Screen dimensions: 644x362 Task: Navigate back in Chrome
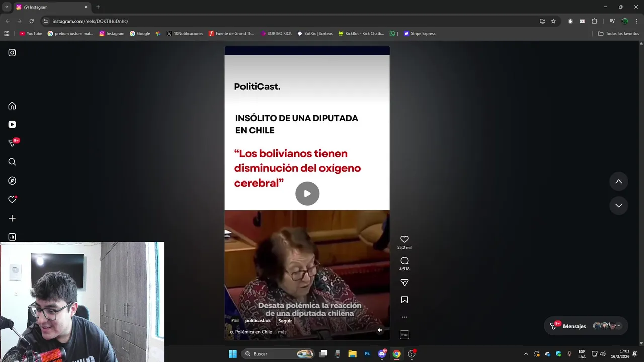coord(7,21)
